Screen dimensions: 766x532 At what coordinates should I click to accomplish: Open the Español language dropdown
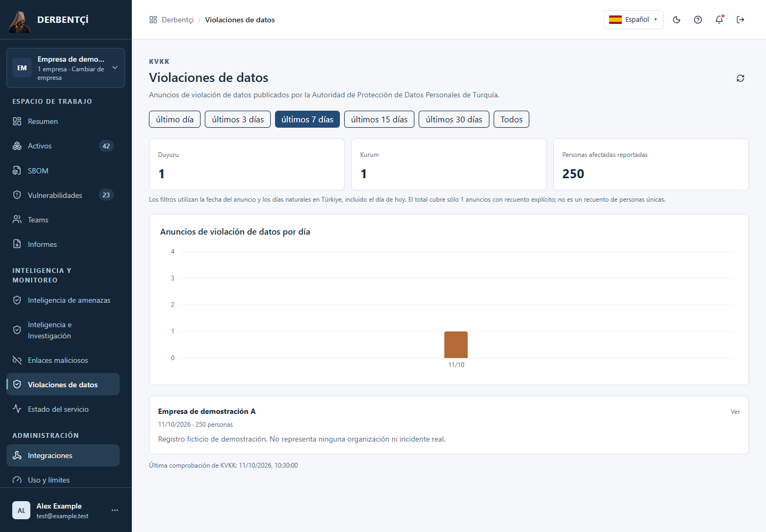(x=634, y=20)
